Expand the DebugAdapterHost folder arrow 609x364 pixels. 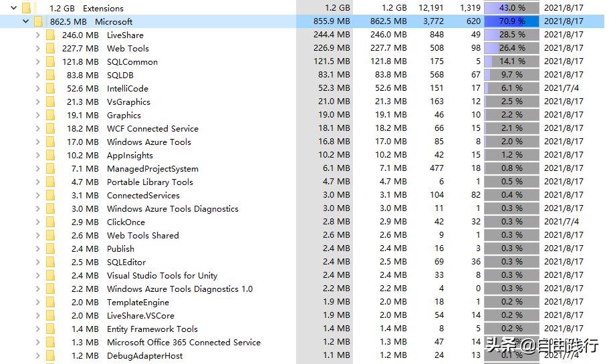(37, 355)
